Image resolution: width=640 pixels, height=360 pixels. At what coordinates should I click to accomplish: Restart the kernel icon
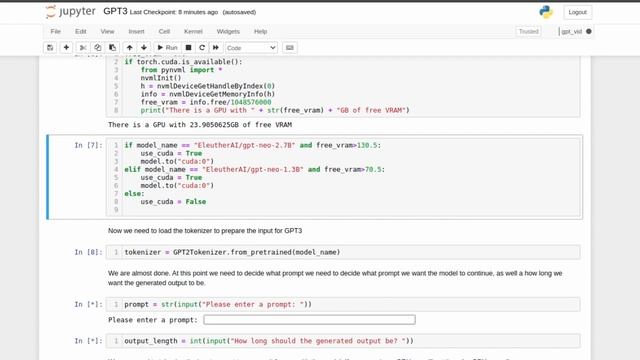pos(202,48)
